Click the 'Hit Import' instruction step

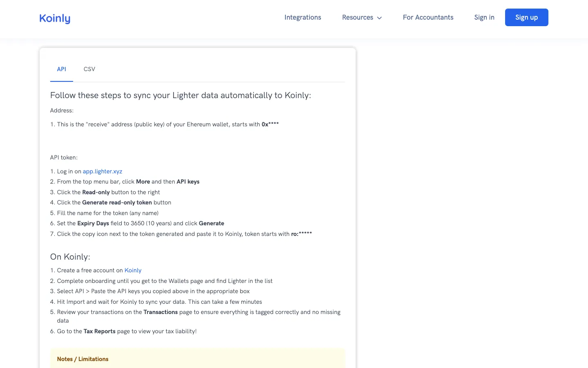(159, 302)
